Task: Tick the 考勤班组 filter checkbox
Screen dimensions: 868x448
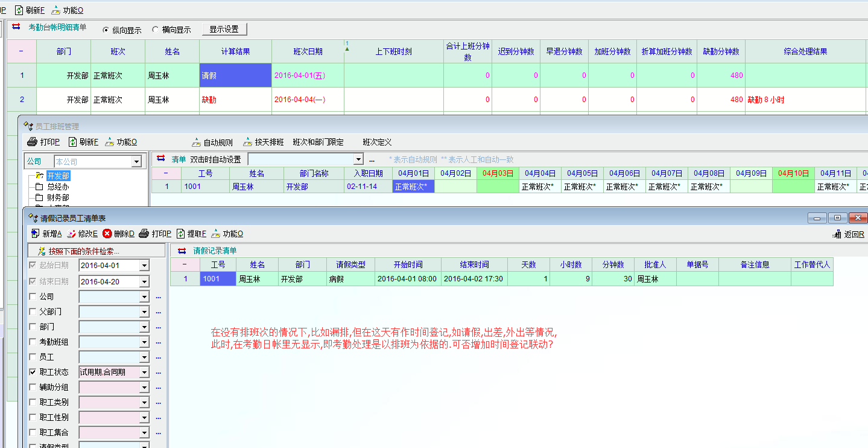Action: pos(33,342)
